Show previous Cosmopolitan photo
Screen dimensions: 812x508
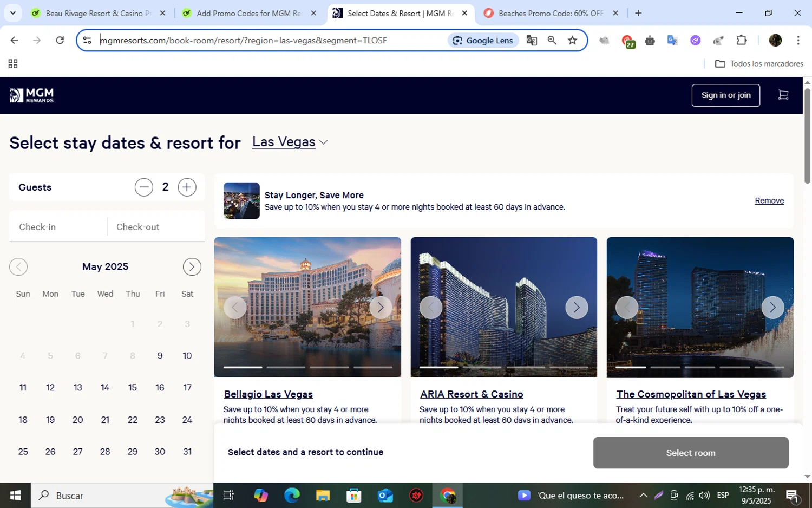click(627, 308)
